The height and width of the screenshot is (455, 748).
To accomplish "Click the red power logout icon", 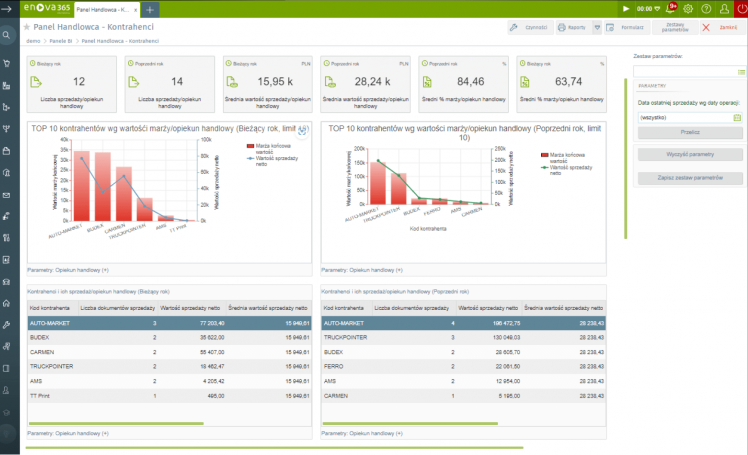I will pos(738,8).
